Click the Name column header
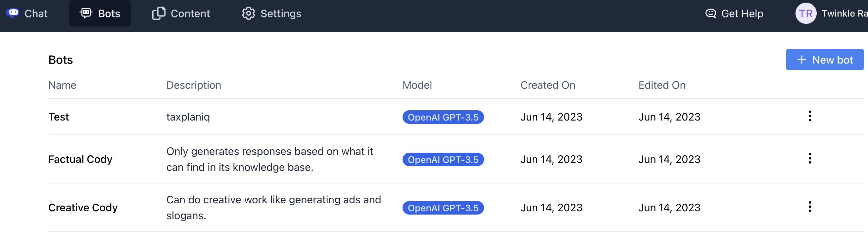Image resolution: width=868 pixels, height=249 pixels. [62, 85]
